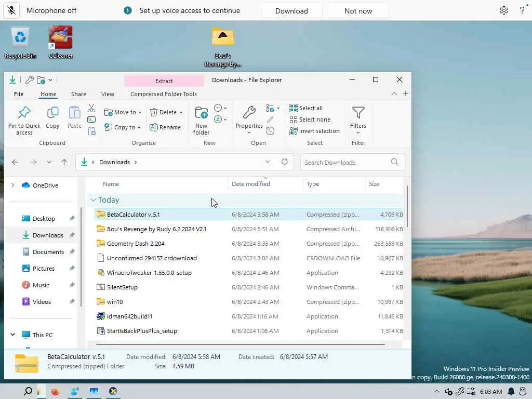Click Download for voice access
532x399 pixels.
pos(291,11)
